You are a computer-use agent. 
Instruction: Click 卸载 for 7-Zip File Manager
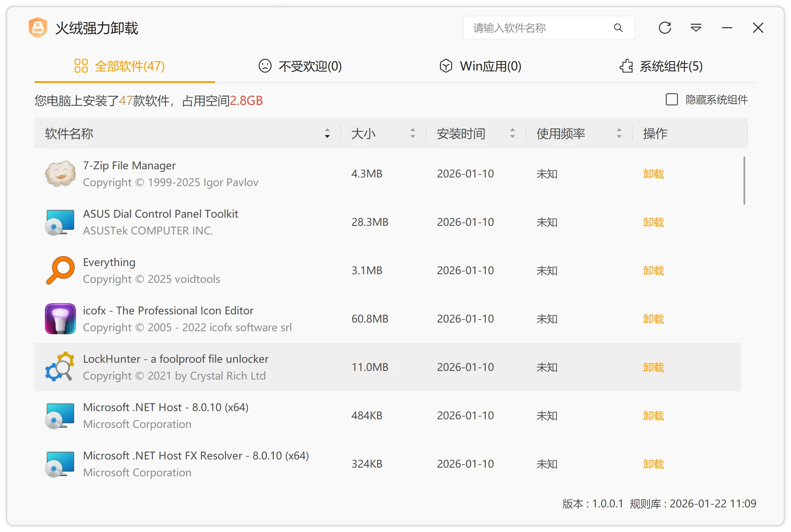653,174
